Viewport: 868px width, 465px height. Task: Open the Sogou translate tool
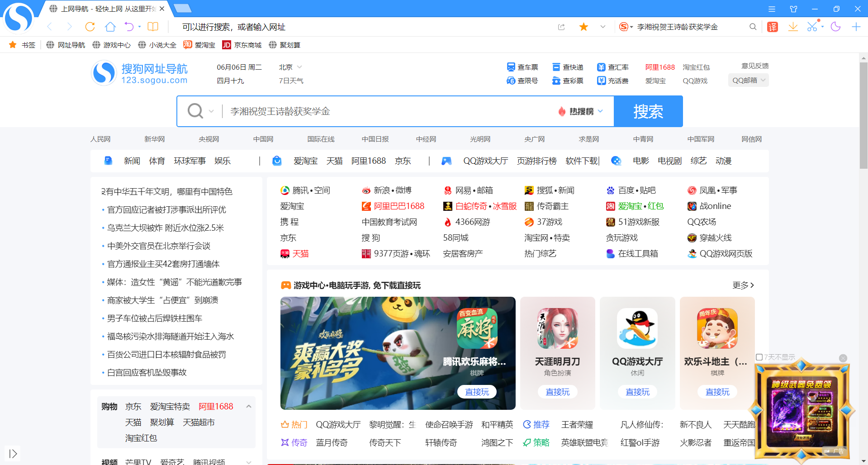772,27
